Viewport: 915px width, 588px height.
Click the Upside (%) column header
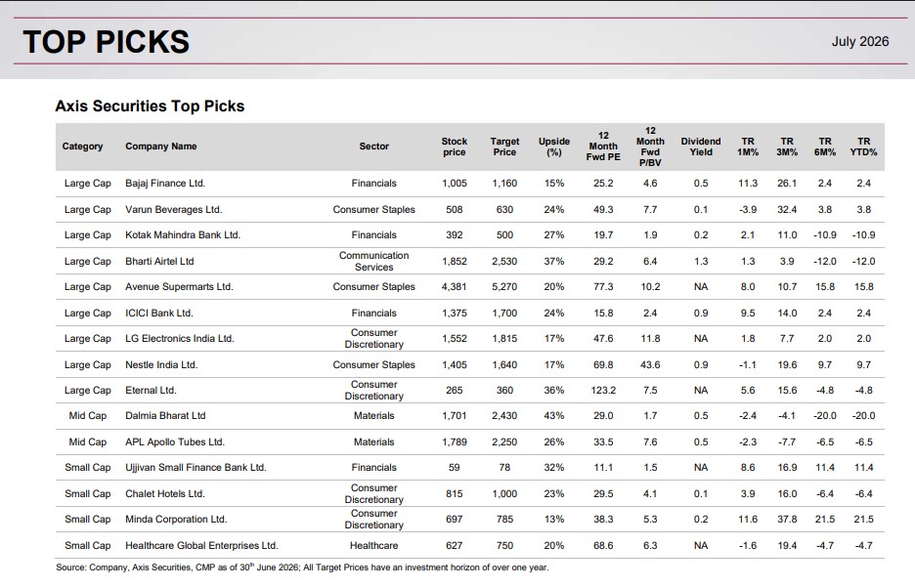553,147
